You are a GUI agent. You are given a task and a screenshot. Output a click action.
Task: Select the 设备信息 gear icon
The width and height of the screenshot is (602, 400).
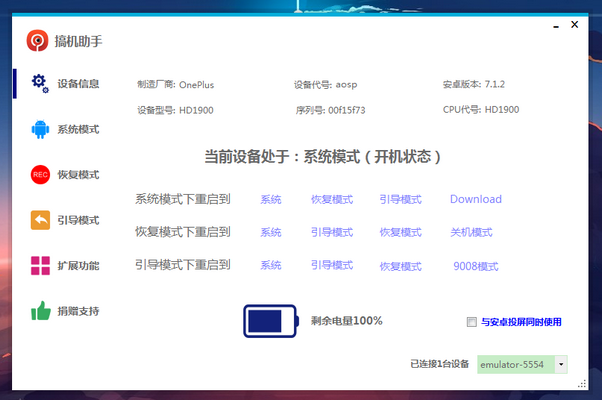tap(40, 83)
